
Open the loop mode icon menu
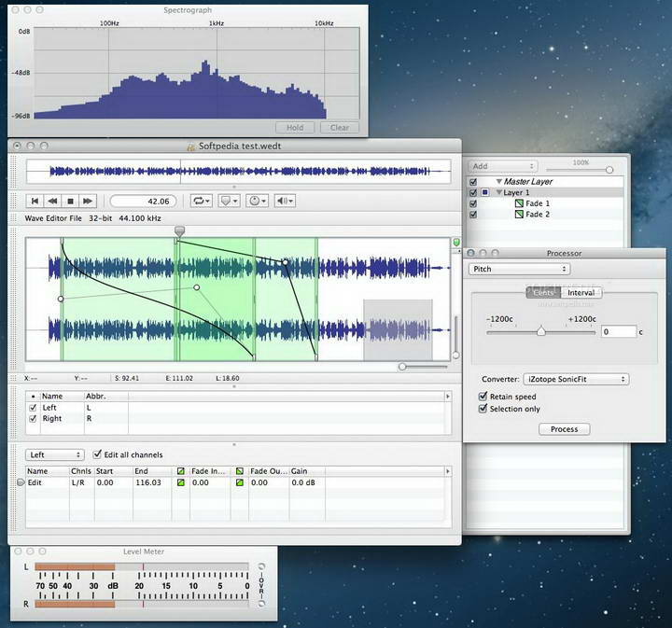(x=201, y=201)
